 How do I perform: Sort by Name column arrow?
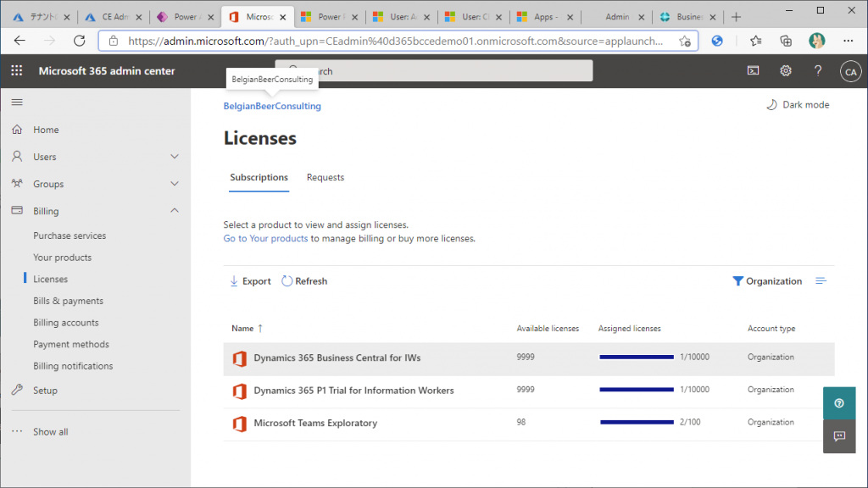(260, 328)
